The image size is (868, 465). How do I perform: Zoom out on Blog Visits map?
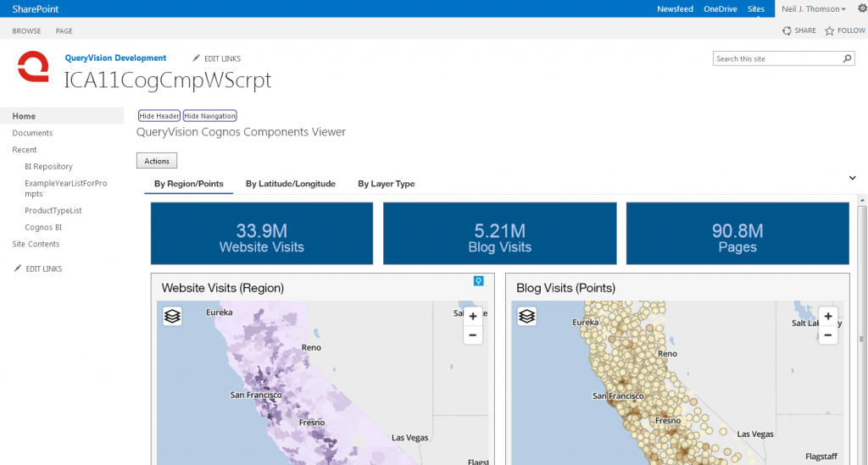[x=828, y=335]
